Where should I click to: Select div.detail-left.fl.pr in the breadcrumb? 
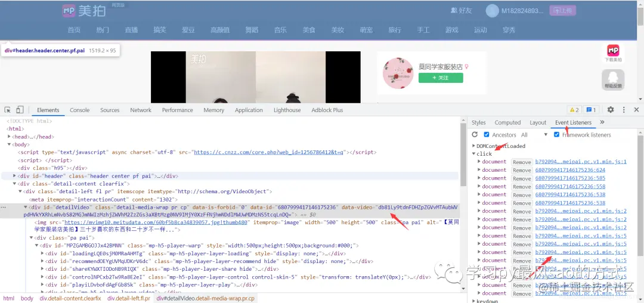129,298
